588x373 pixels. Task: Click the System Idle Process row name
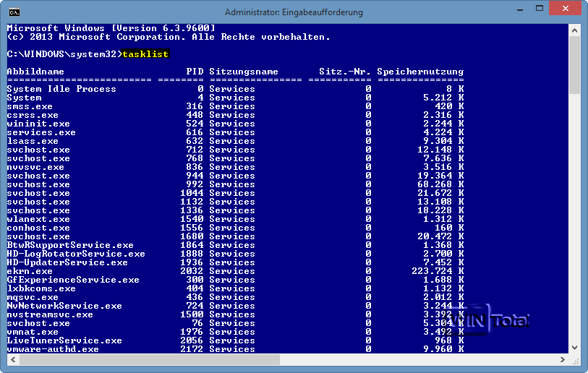pos(61,89)
